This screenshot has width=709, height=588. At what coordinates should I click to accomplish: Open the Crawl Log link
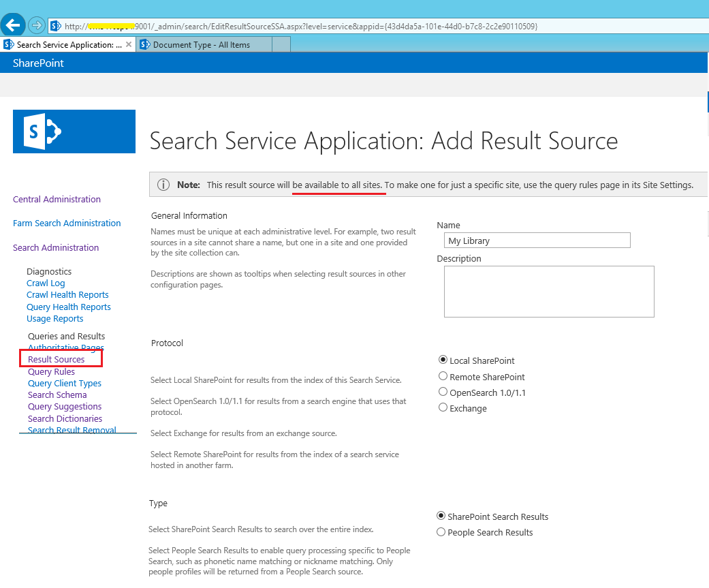[x=46, y=283]
